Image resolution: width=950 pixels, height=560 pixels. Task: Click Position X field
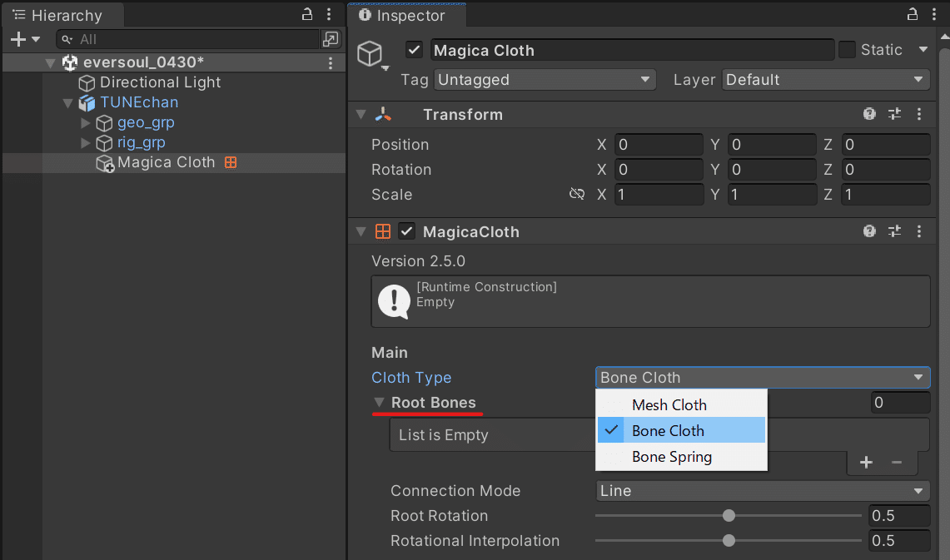tap(659, 145)
